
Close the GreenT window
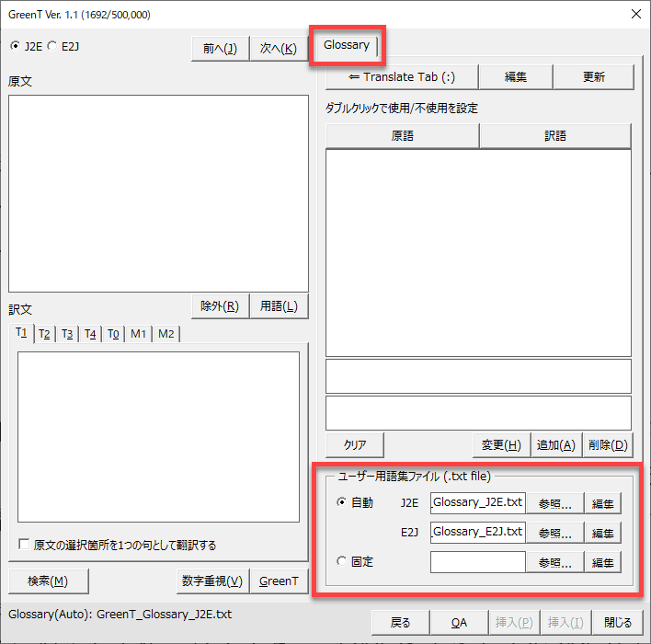click(x=636, y=14)
